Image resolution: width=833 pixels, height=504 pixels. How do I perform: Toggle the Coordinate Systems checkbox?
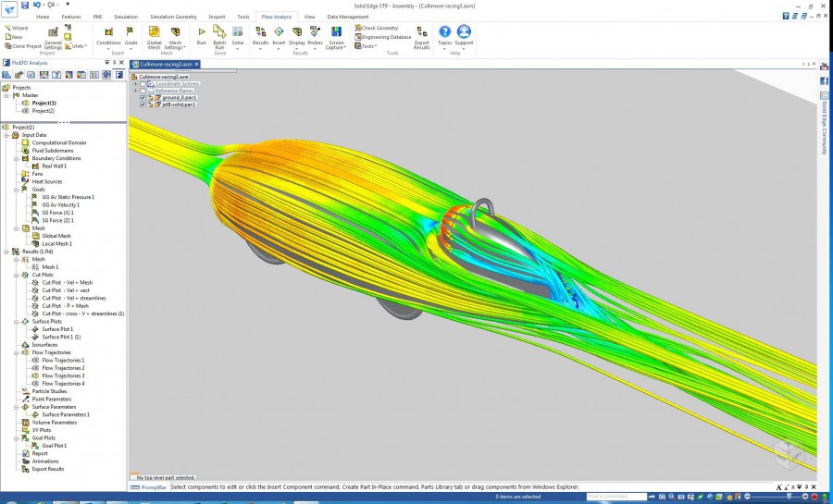143,84
